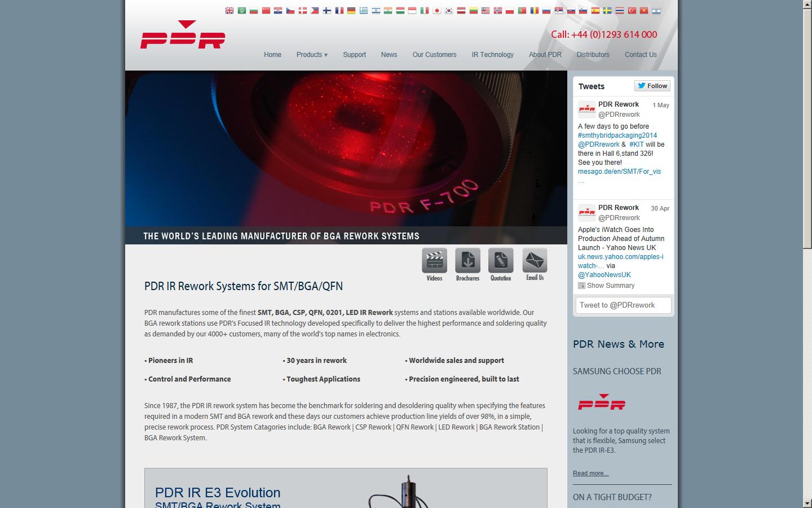812x508 pixels.
Task: Click the Read more link under Samsung story
Action: [590, 473]
